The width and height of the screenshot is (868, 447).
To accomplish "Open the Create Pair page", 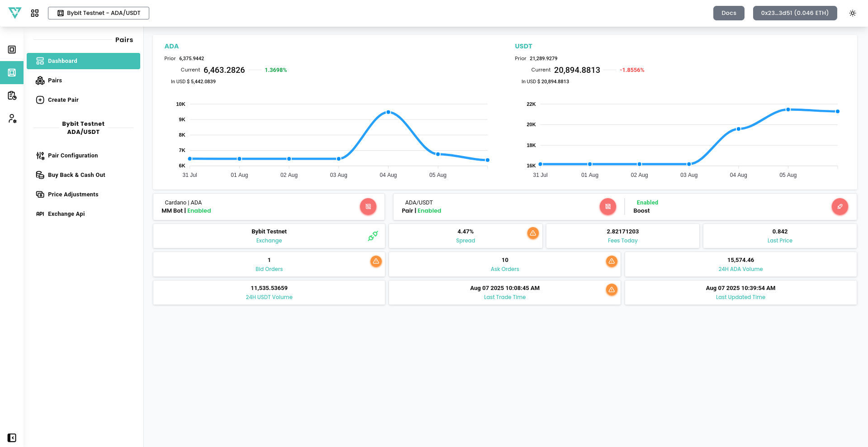I will 63,100.
